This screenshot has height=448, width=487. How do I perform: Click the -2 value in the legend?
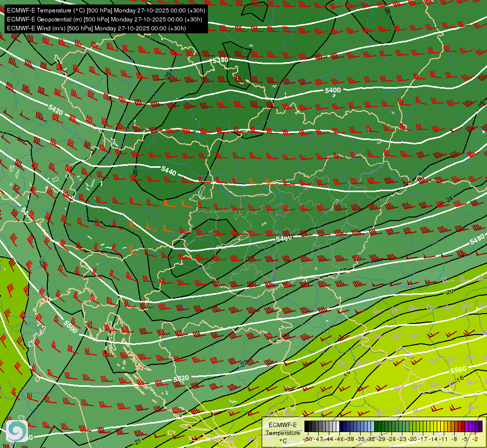pyautogui.click(x=475, y=440)
